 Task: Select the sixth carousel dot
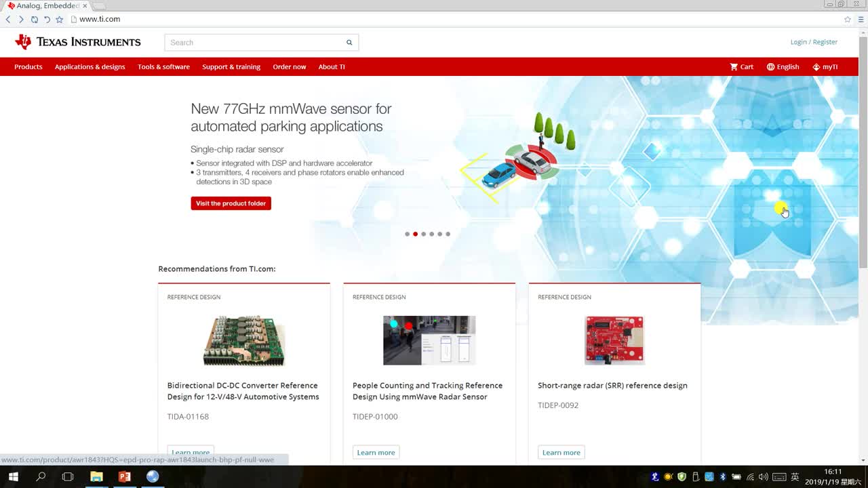coord(448,234)
